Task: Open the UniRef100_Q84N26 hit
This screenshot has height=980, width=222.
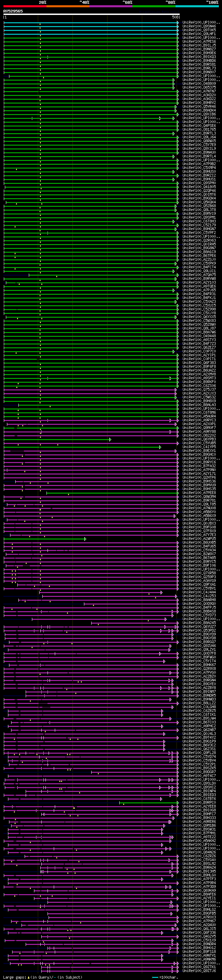Action: pos(199,852)
